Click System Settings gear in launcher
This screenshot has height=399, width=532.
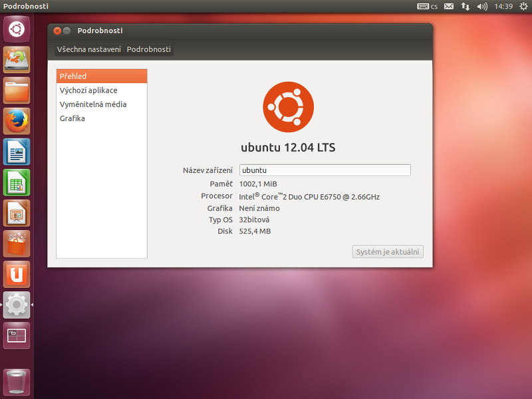coord(17,305)
